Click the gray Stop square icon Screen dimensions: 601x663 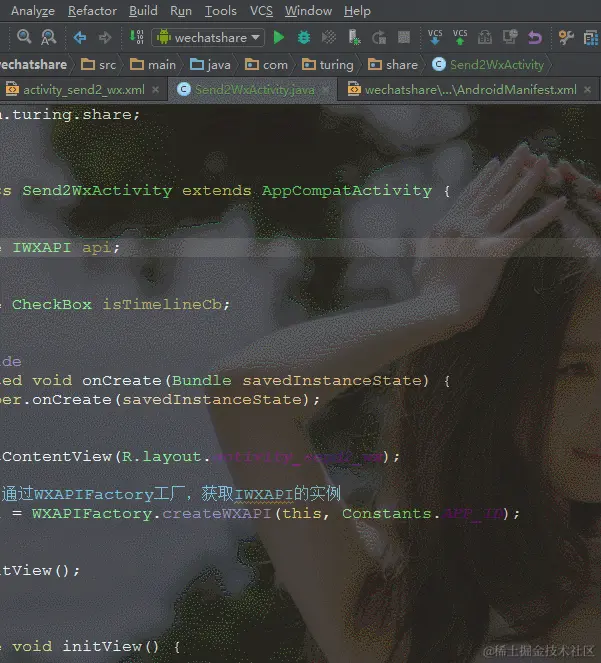[404, 37]
